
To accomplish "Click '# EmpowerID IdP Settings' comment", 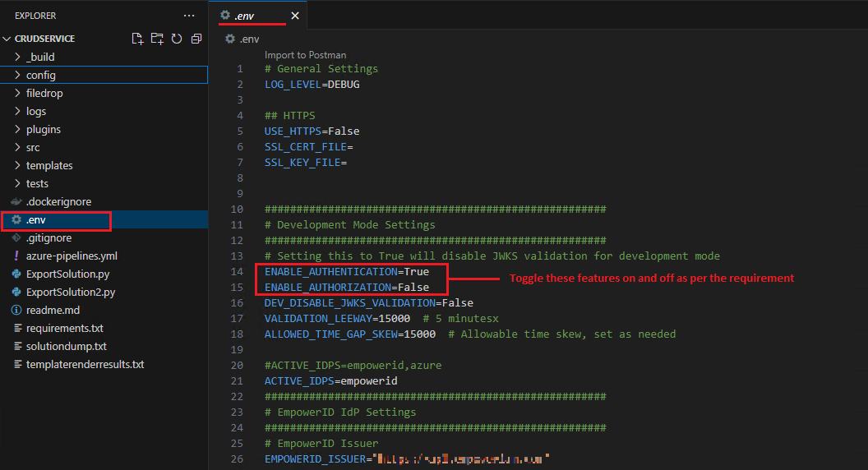I will click(340, 412).
